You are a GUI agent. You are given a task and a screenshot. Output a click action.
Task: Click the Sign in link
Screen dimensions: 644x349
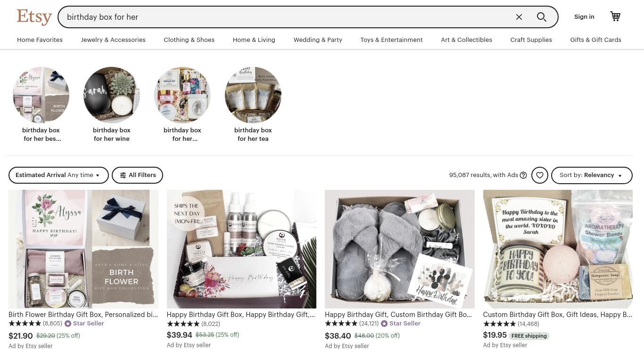pos(584,17)
